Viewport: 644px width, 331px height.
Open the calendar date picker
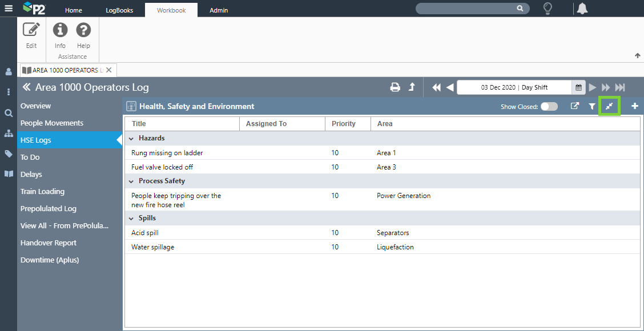coord(578,87)
